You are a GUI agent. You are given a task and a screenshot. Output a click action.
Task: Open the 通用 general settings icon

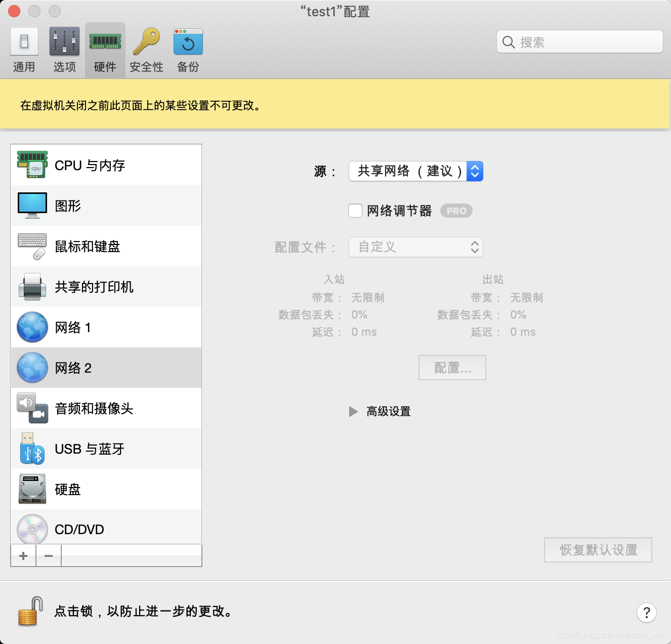pyautogui.click(x=24, y=42)
